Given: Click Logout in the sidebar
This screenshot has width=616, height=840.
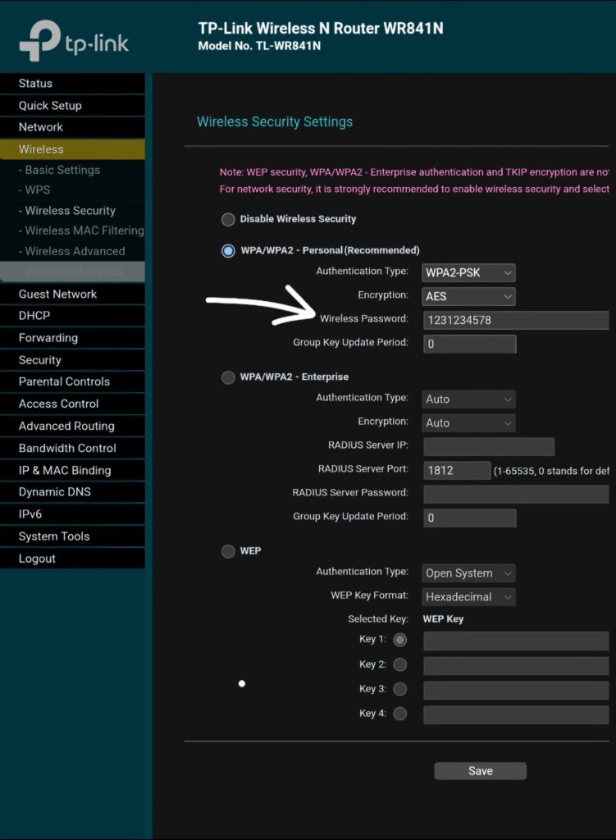Looking at the screenshot, I should tap(37, 559).
